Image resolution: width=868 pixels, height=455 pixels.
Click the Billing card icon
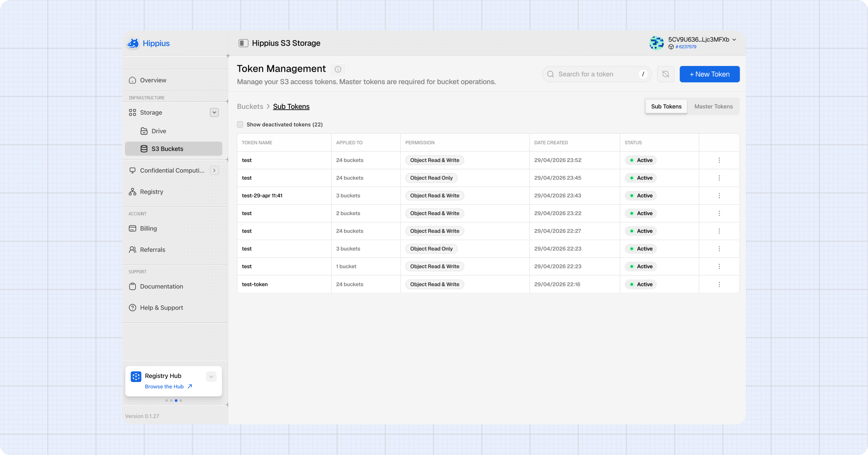coord(133,228)
